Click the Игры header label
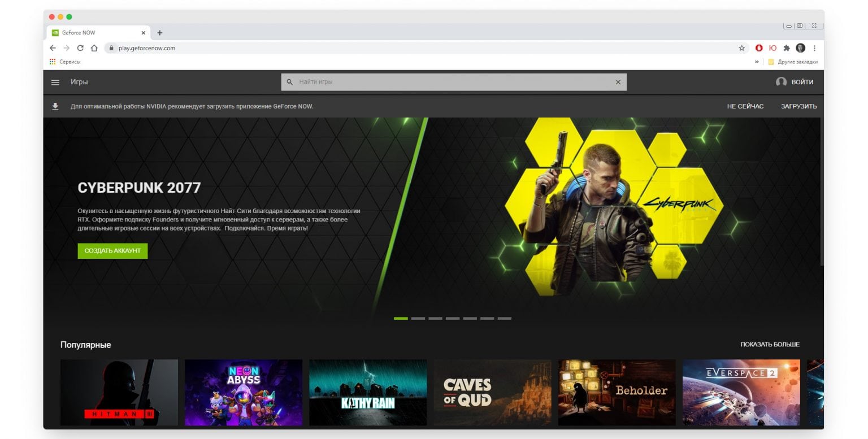 pos(79,82)
